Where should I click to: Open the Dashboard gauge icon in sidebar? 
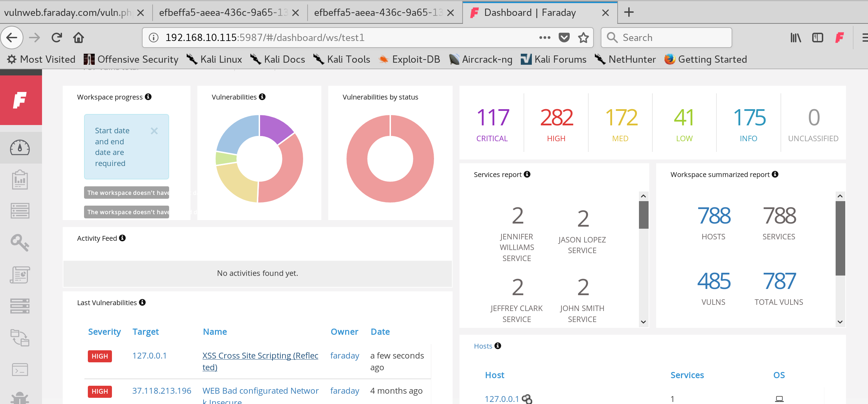(x=20, y=148)
